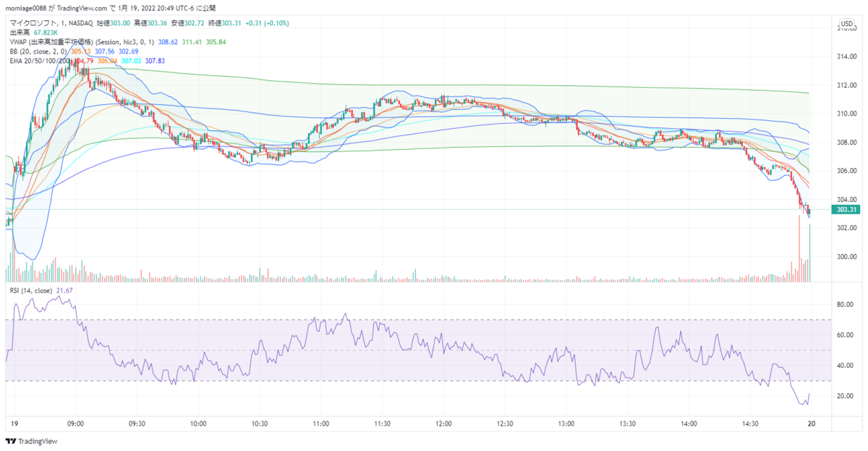This screenshot has width=868, height=451.
Task: Click the current price tag 303.31
Action: pyautogui.click(x=845, y=209)
